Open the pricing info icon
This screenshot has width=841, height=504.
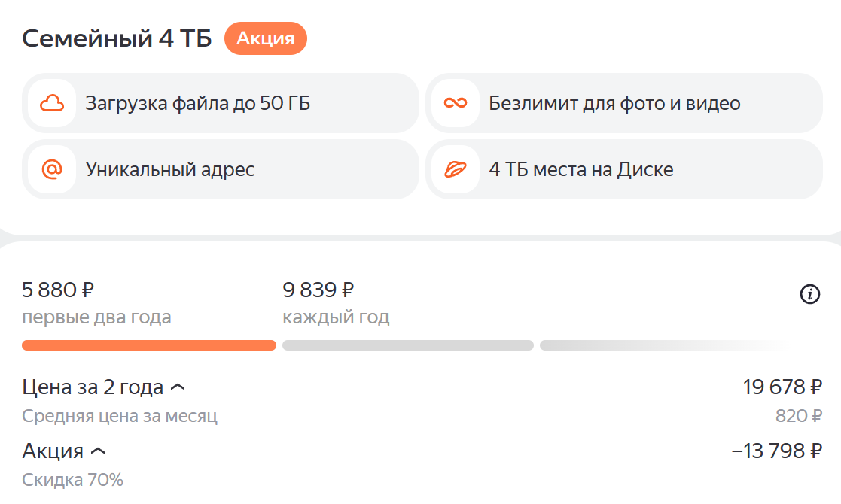pos(809,294)
